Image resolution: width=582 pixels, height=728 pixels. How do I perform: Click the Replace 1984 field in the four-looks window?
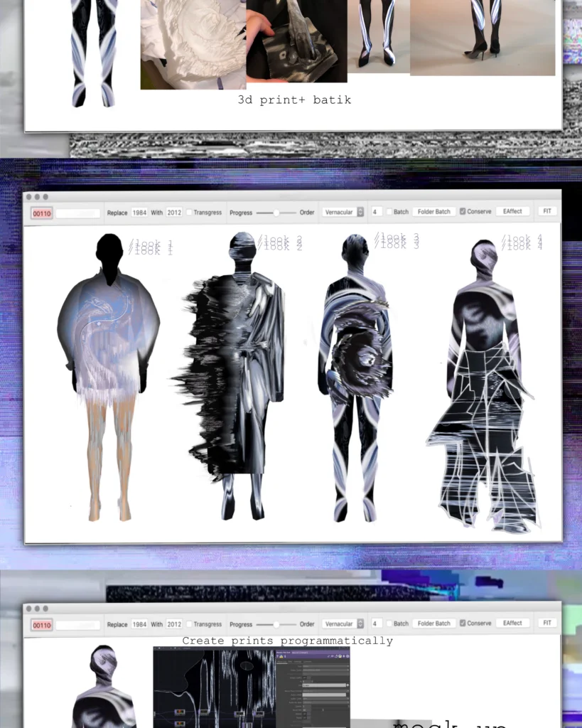click(x=139, y=213)
